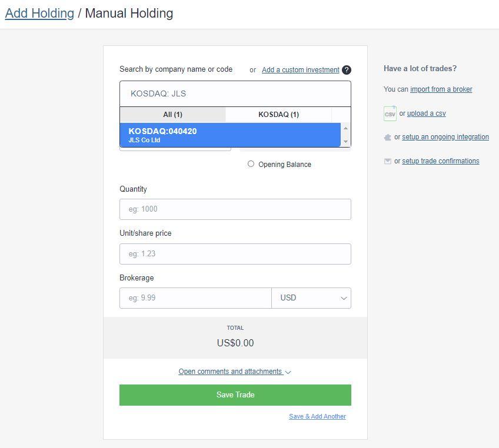The image size is (499, 448).
Task: Select the Opening Balance radio button
Action: click(x=251, y=164)
